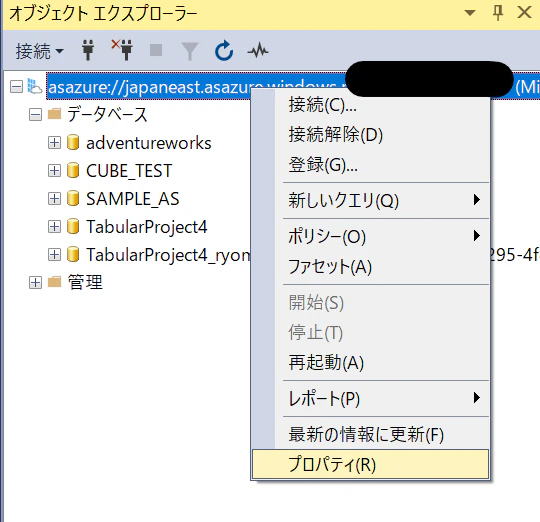Click the Disconnect plug icon with red X
540x522 pixels.
point(122,50)
